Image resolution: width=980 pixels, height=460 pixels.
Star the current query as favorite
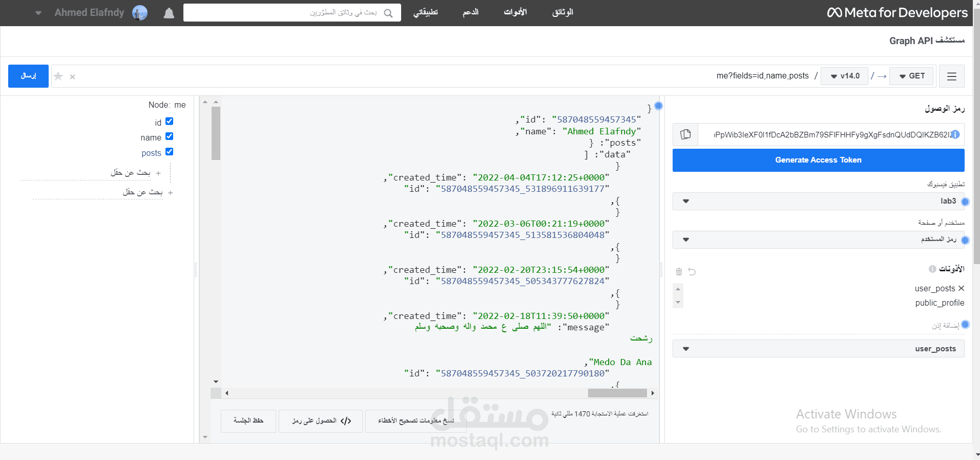pos(58,76)
